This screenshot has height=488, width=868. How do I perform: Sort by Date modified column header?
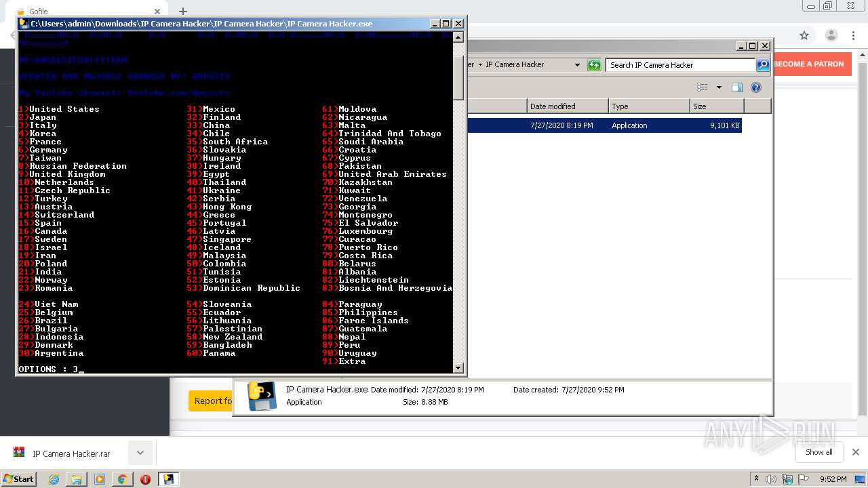[568, 106]
